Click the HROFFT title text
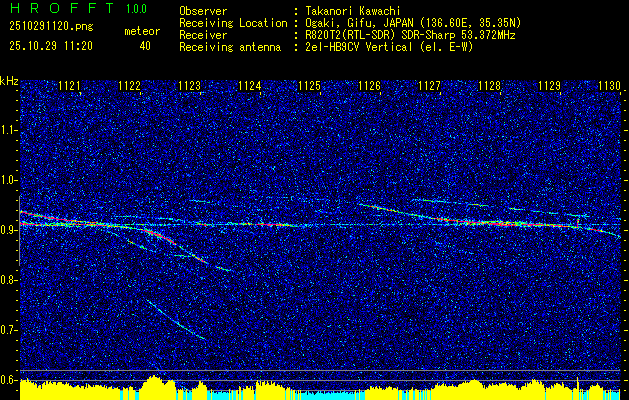Screen dimensions: 629x400 (62, 8)
